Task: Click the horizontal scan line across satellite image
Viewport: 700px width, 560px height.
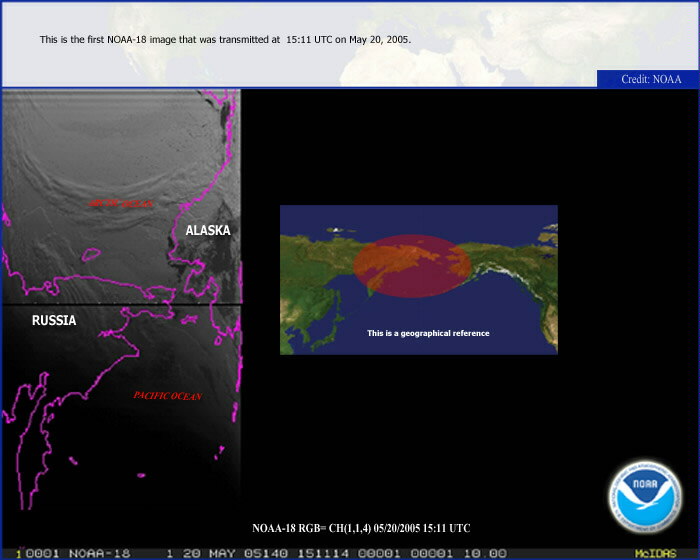Action: 120,304
